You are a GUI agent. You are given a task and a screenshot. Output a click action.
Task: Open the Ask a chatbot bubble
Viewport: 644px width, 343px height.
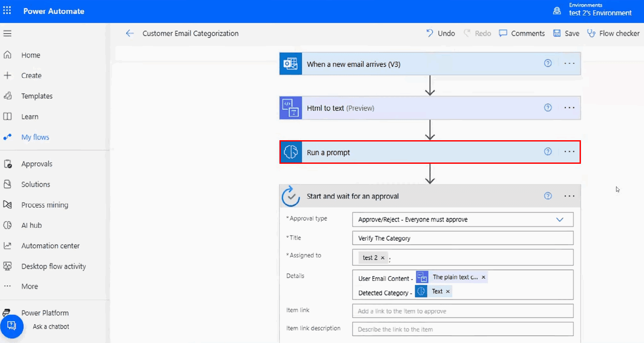(12, 326)
